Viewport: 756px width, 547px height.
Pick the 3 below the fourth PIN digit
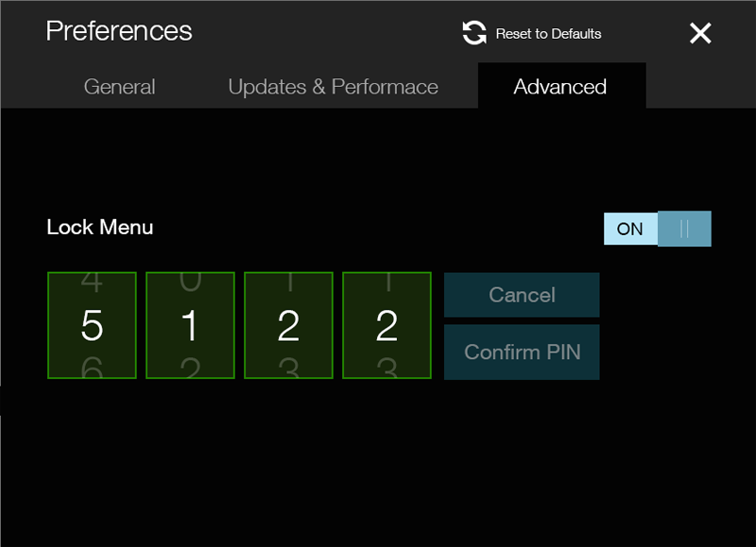point(387,369)
